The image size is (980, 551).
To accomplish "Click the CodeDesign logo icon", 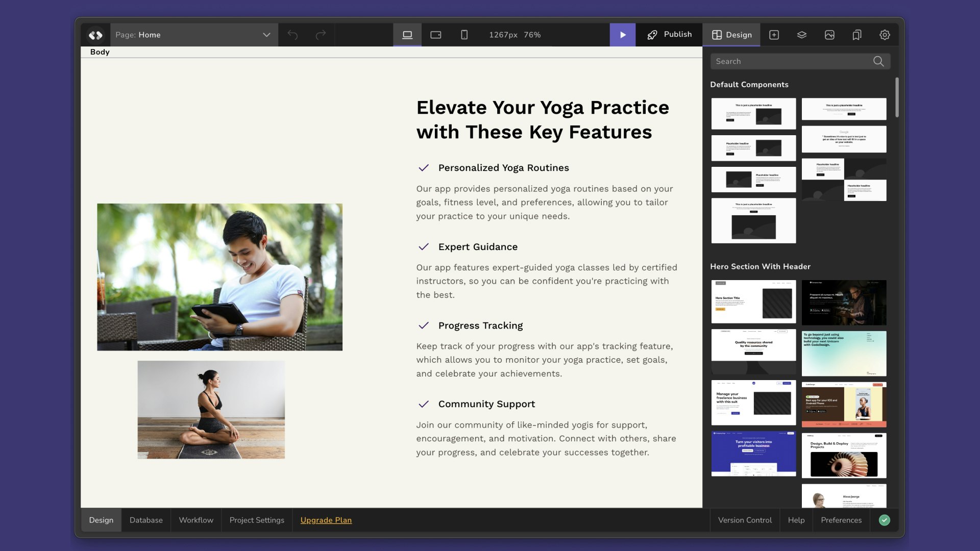I will (95, 35).
